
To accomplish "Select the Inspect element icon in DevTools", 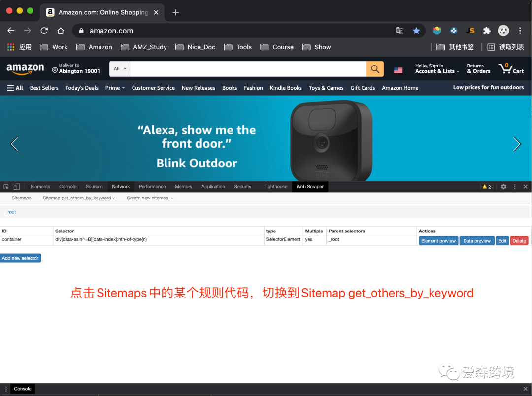I will pyautogui.click(x=6, y=186).
